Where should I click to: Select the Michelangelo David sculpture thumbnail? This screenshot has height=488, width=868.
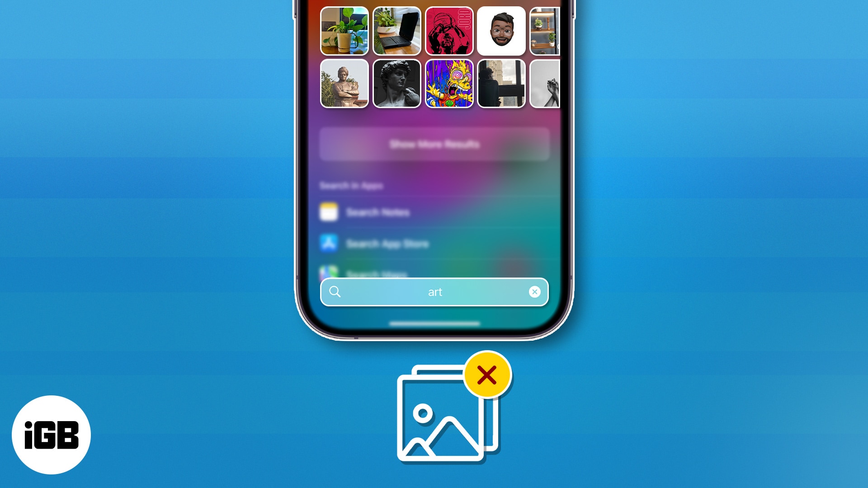[x=396, y=84]
